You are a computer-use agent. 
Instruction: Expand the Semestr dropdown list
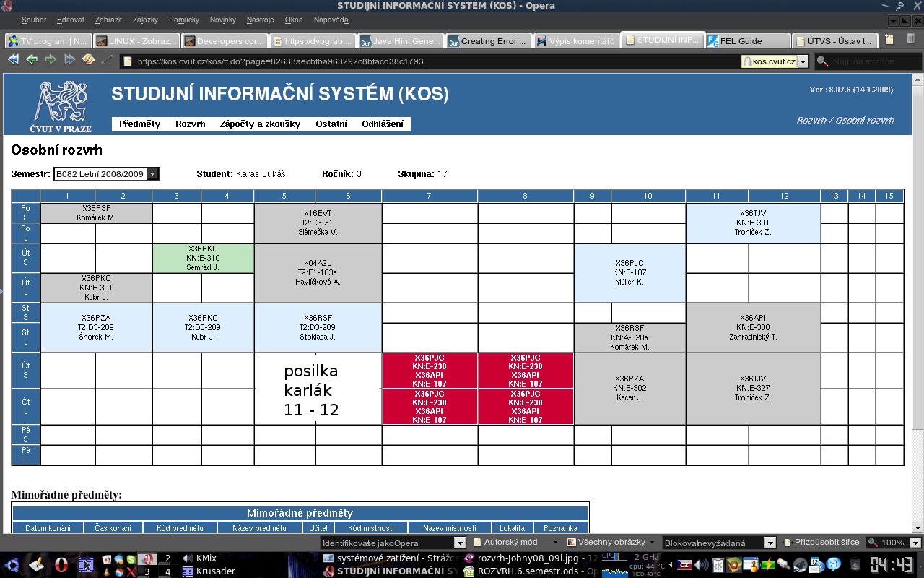[x=152, y=174]
